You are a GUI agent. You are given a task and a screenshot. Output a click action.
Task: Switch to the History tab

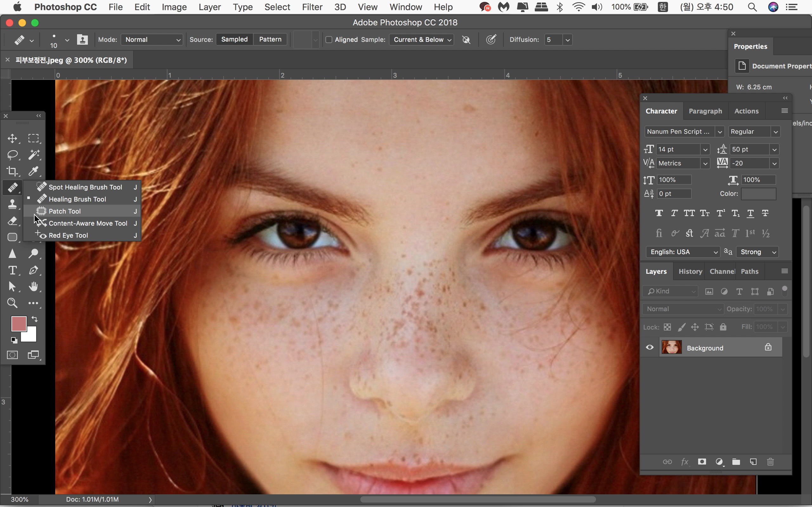[690, 271]
